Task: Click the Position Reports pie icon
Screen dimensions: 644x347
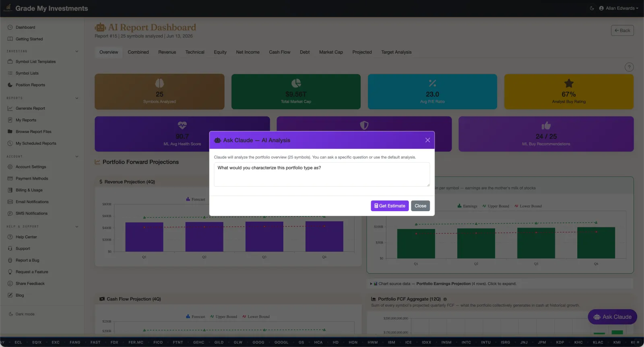Action: pyautogui.click(x=10, y=85)
